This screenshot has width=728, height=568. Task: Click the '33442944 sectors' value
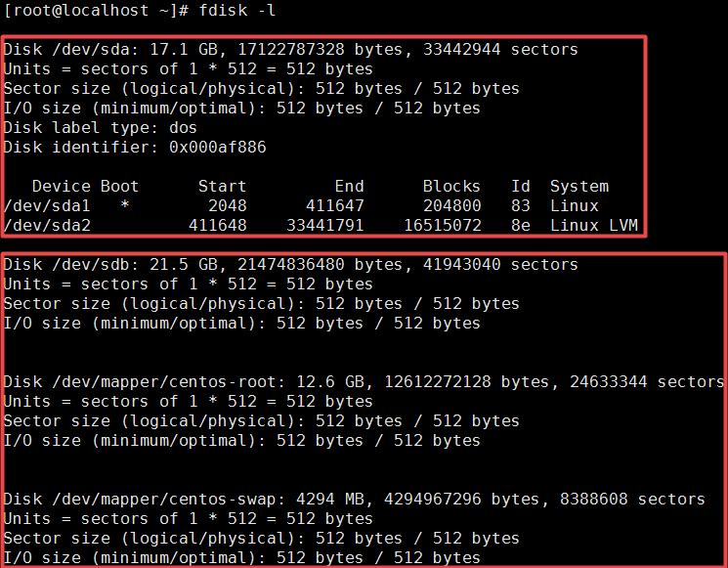pos(500,49)
